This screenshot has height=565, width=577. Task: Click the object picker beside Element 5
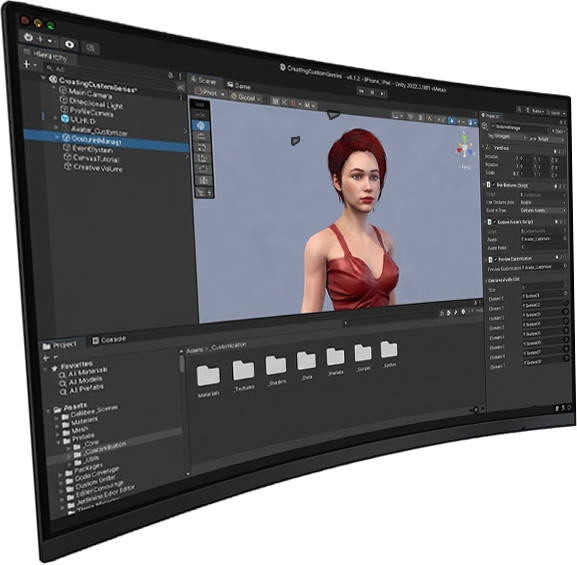tap(567, 340)
